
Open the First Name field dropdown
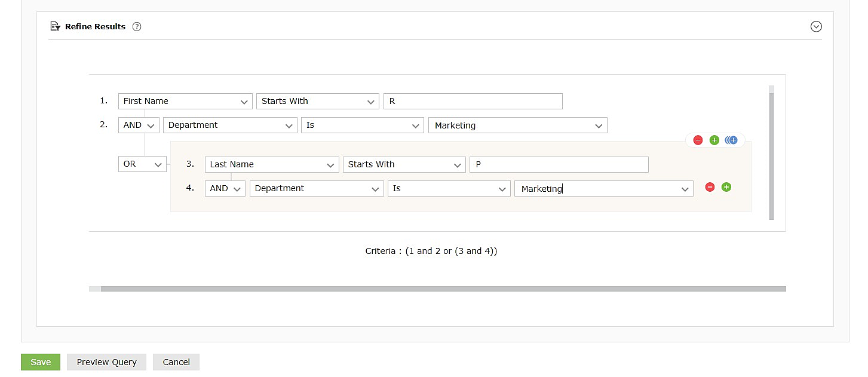pos(185,102)
